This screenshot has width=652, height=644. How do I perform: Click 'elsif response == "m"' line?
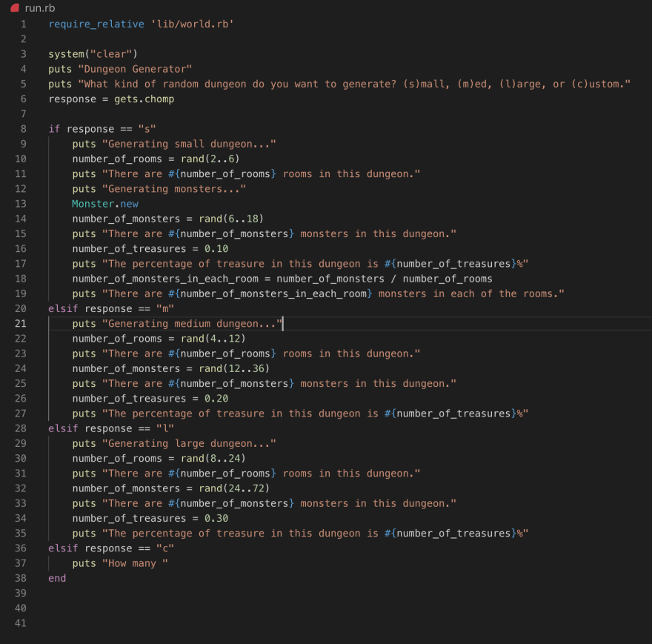coord(111,309)
